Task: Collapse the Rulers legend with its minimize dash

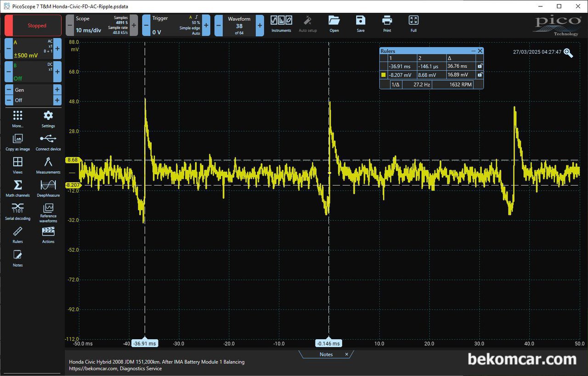Action: [473, 51]
